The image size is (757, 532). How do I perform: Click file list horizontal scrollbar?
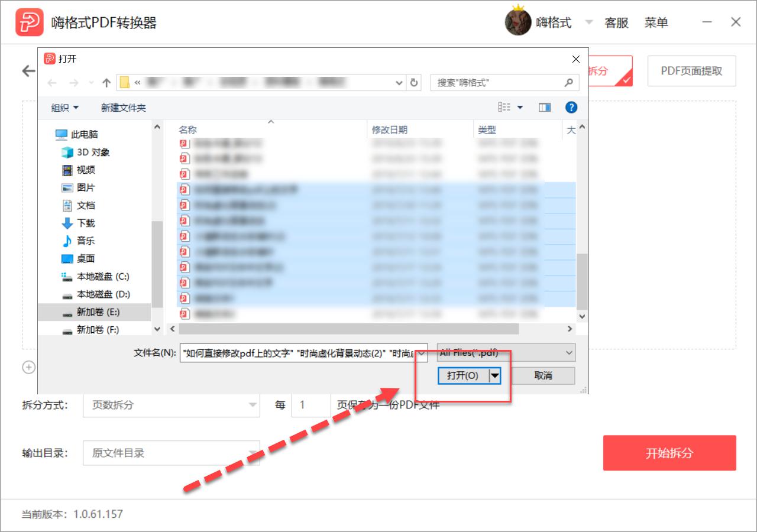coord(349,329)
